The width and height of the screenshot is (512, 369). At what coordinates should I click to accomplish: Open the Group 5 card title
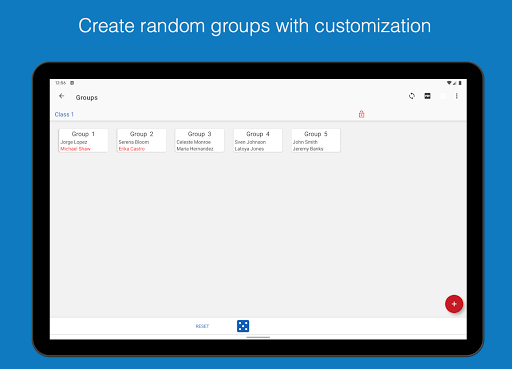(316, 134)
